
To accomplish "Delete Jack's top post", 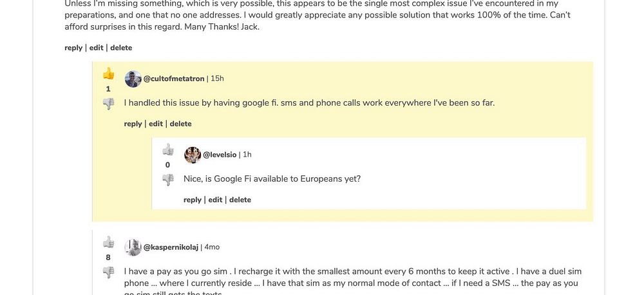I will [121, 48].
